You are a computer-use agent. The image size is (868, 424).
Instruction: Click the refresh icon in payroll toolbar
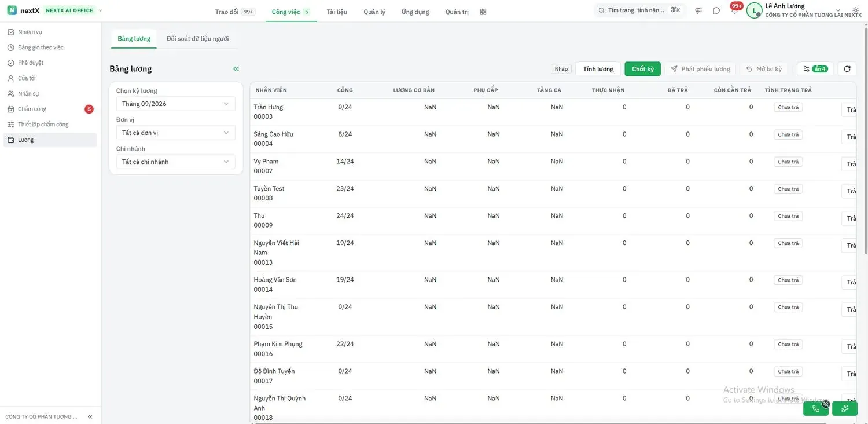[x=847, y=69]
